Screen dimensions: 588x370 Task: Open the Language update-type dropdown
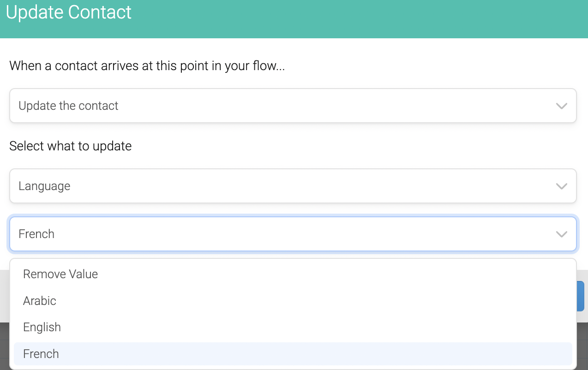(293, 186)
